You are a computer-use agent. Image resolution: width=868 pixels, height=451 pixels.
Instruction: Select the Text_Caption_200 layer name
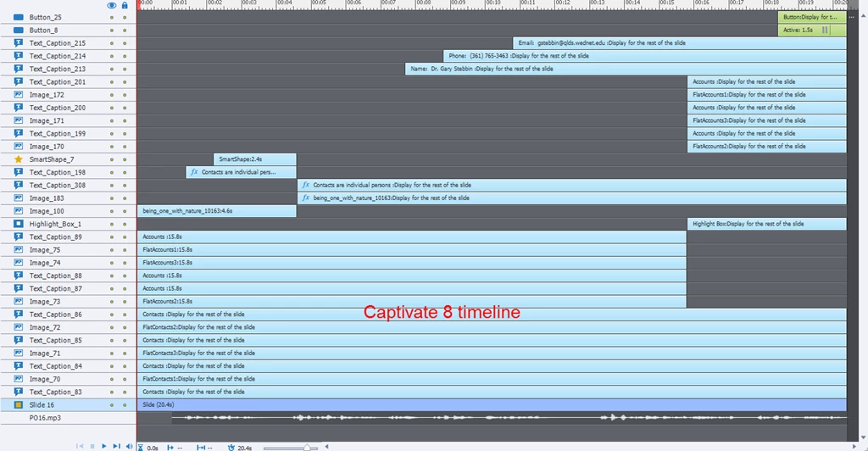[58, 108]
